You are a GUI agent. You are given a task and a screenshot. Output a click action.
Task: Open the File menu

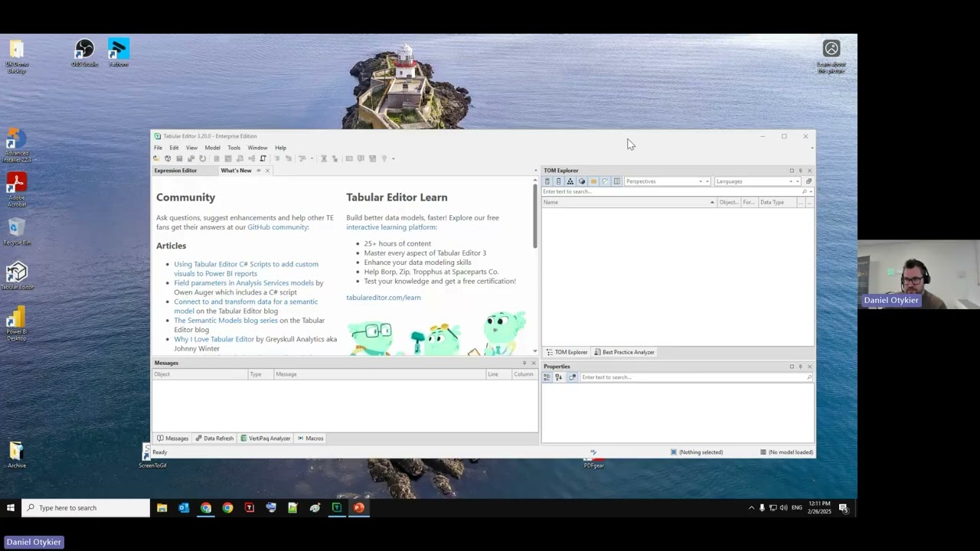point(158,148)
